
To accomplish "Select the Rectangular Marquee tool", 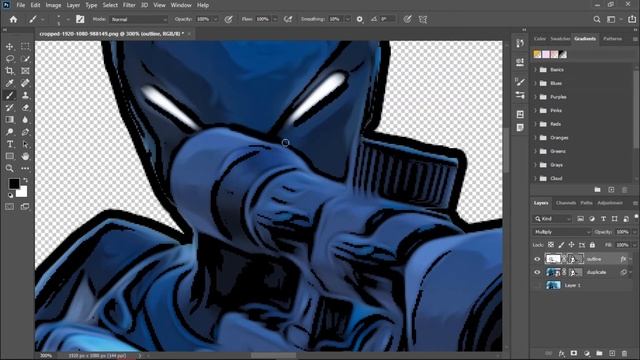I will coord(25,47).
